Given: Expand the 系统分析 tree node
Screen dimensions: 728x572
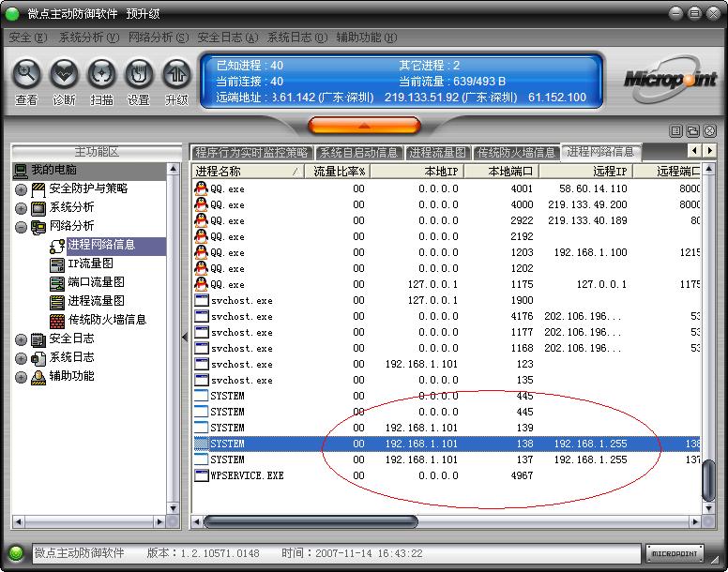Looking at the screenshot, I should 21,208.
